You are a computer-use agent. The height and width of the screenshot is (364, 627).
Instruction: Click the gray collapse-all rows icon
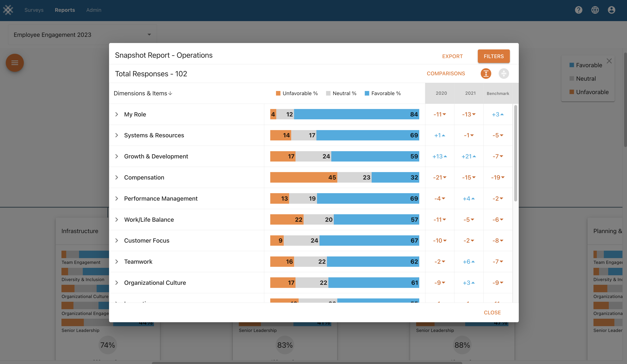(x=504, y=74)
